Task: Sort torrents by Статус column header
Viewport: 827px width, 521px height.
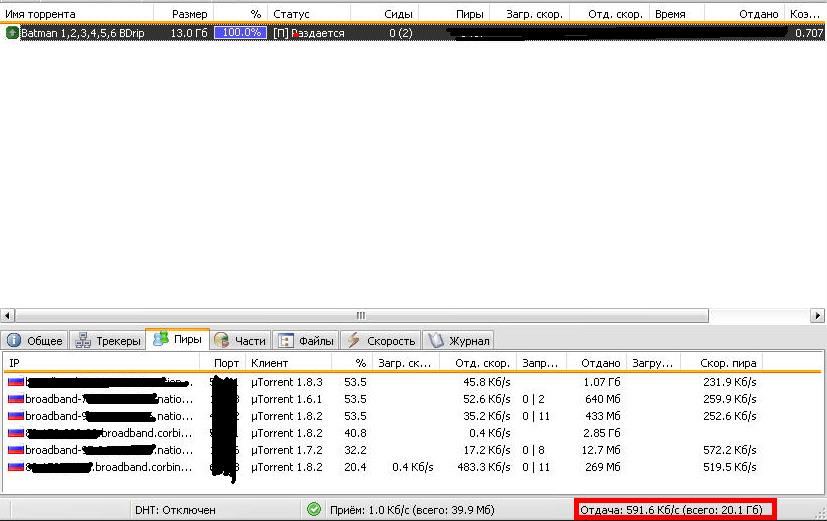Action: [x=309, y=14]
